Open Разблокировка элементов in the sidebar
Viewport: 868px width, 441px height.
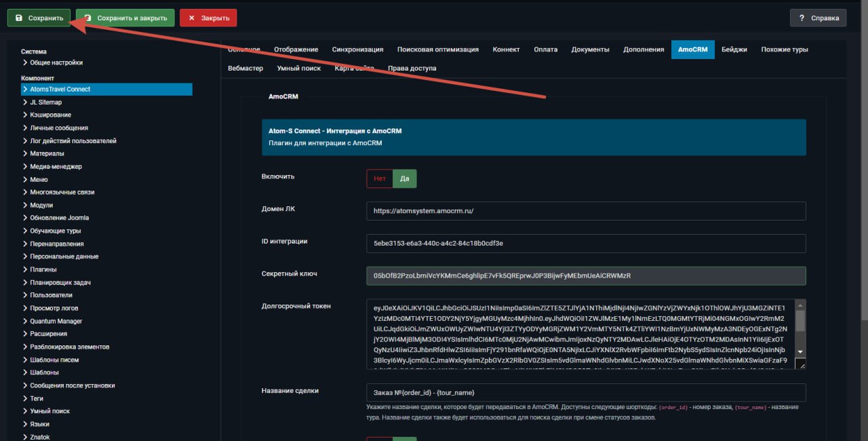click(x=69, y=347)
